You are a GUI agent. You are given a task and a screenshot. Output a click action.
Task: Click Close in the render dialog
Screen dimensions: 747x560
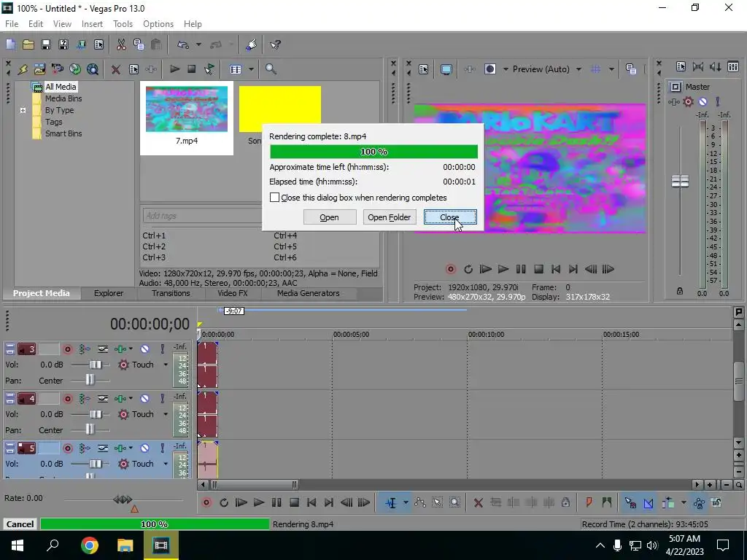click(x=450, y=217)
